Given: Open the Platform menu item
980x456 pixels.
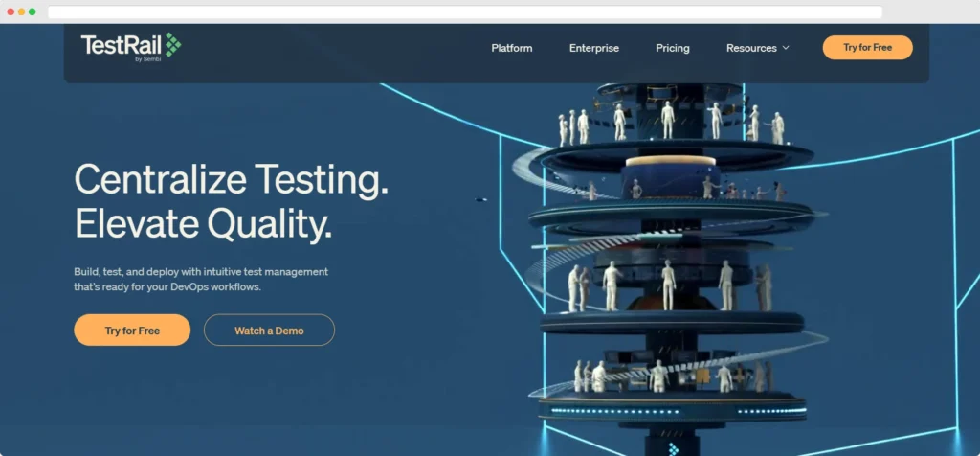Looking at the screenshot, I should tap(512, 48).
